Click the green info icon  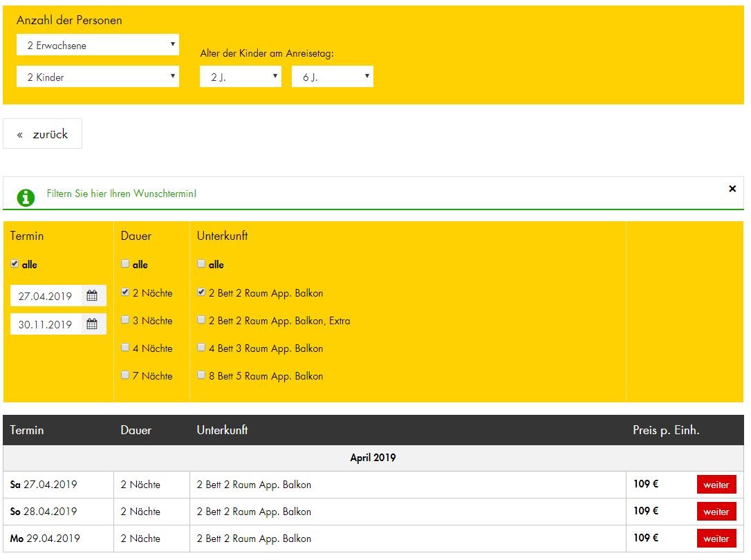pyautogui.click(x=26, y=198)
